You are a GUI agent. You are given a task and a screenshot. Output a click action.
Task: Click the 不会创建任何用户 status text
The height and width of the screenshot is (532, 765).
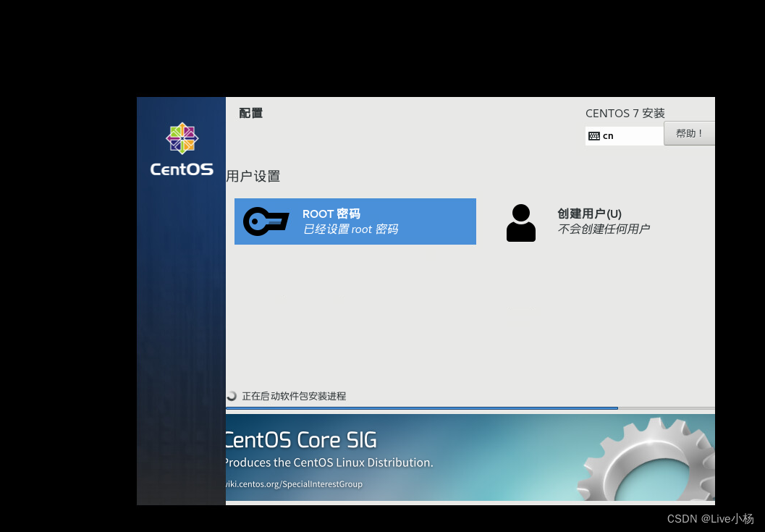click(x=604, y=229)
